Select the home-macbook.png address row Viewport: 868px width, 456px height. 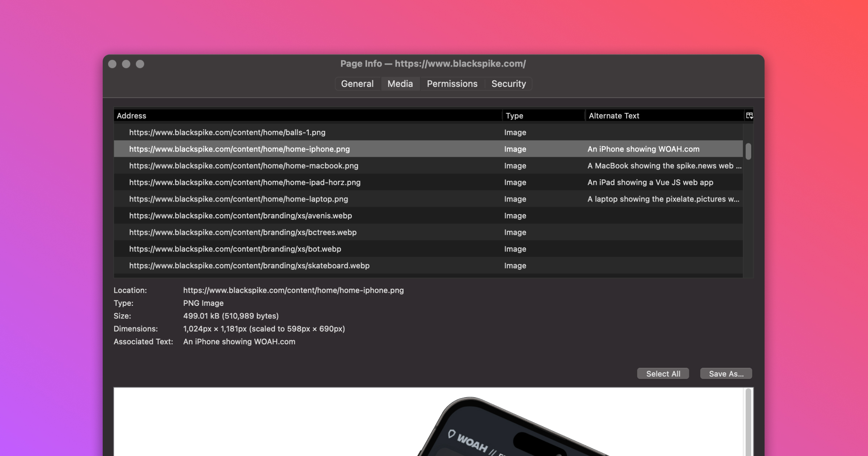point(428,165)
